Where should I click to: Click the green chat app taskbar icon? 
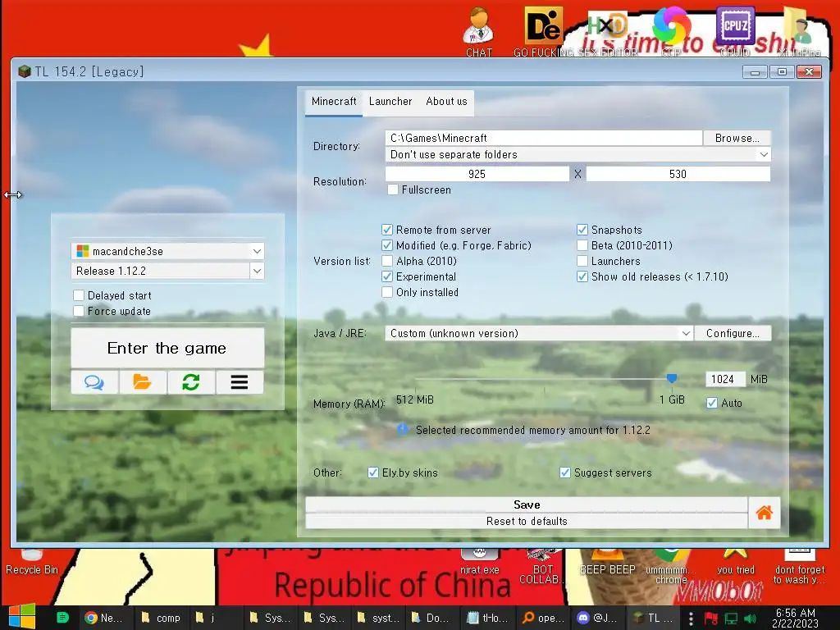coord(62,618)
